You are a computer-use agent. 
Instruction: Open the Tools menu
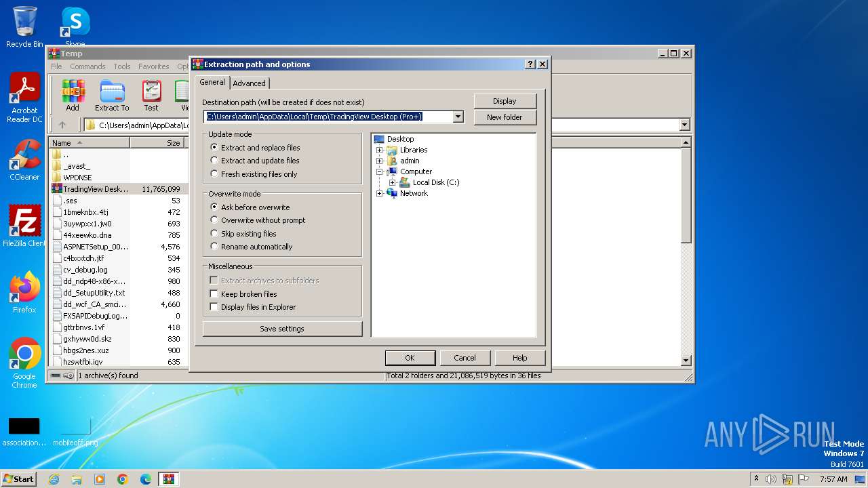(122, 66)
